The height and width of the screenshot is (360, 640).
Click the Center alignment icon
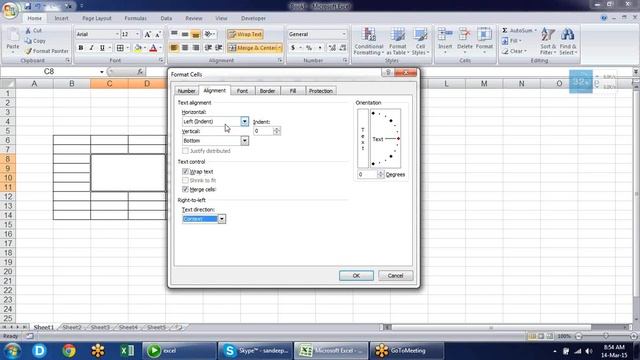[185, 48]
